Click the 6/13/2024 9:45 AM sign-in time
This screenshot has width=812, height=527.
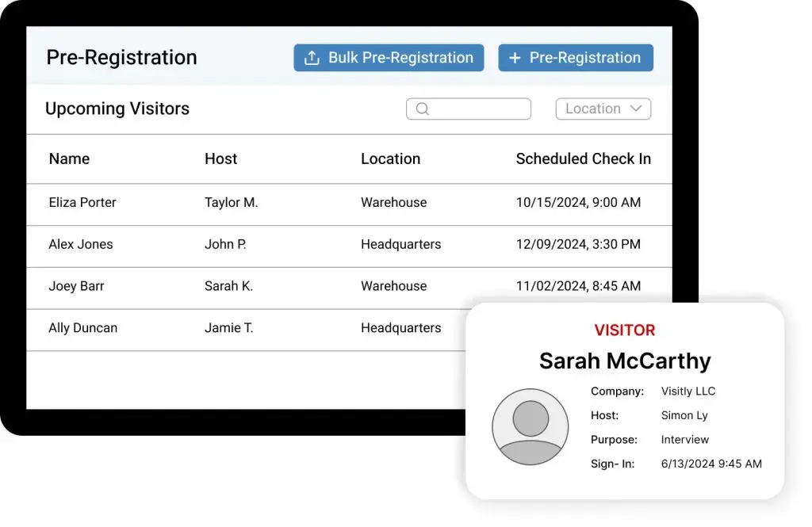click(x=711, y=464)
